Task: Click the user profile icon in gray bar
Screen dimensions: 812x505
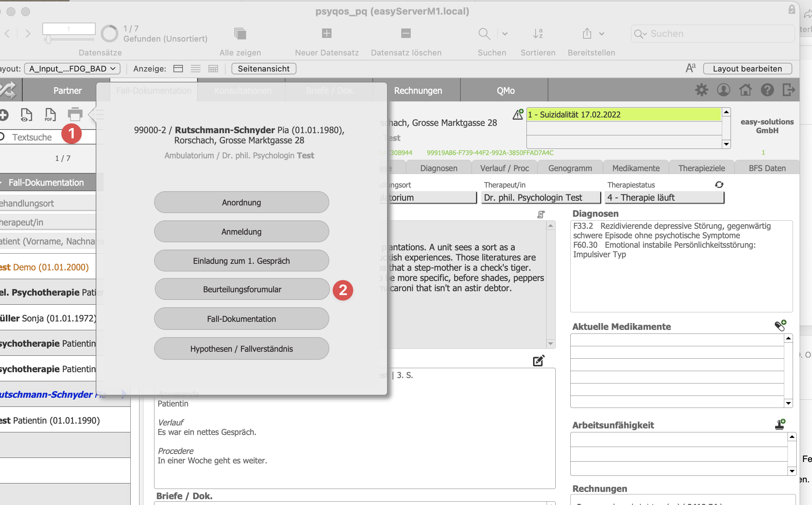Action: pos(723,90)
